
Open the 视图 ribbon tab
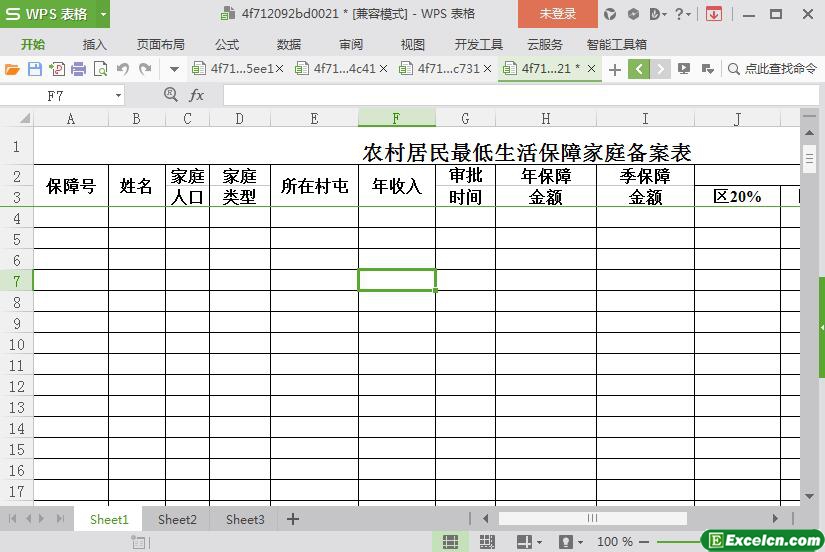412,45
